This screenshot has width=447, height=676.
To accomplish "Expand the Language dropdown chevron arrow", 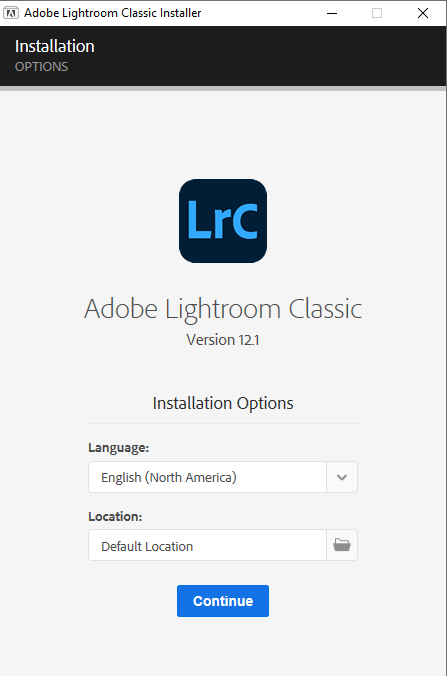I will click(342, 477).
